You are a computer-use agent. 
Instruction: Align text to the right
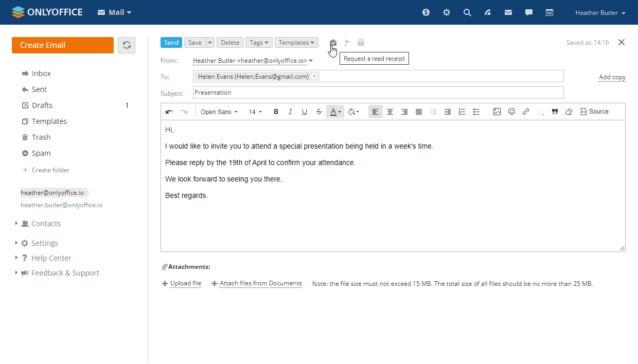tap(404, 112)
